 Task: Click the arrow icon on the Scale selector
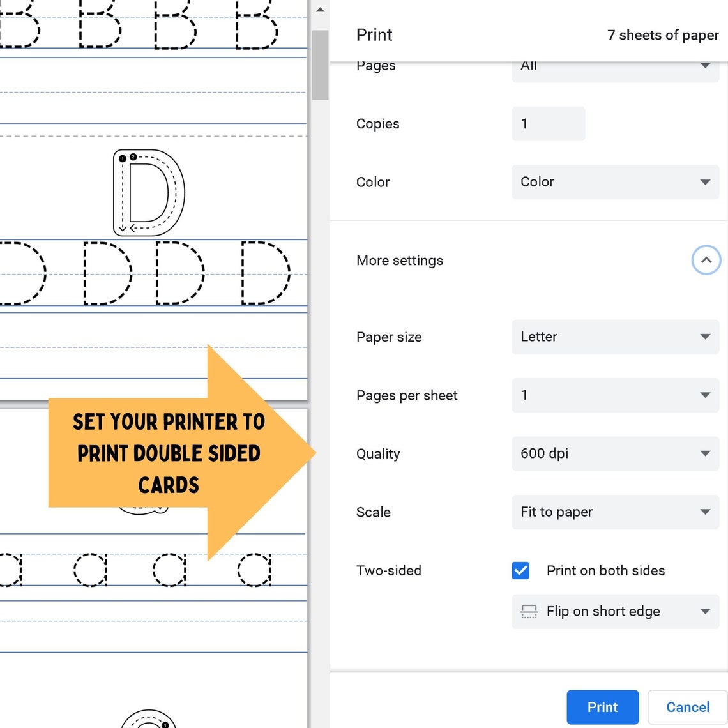click(705, 512)
